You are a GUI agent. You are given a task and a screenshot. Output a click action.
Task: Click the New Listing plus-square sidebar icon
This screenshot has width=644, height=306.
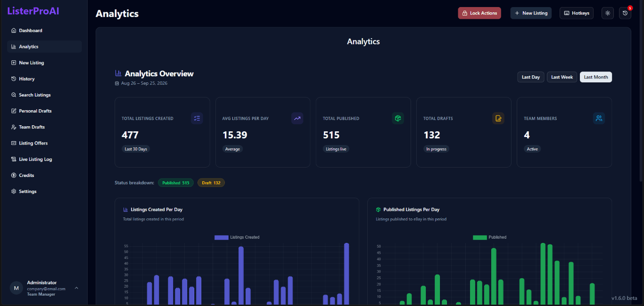pyautogui.click(x=14, y=63)
